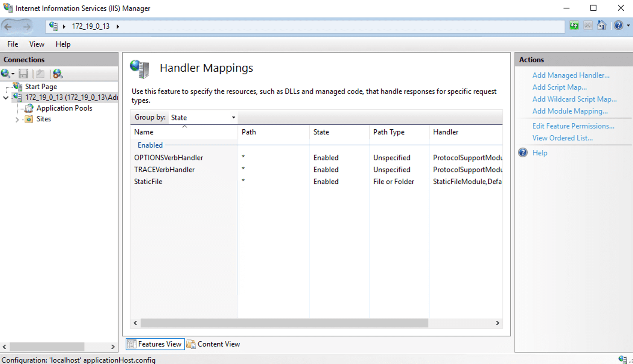Go forward using the forward arrow
Screen dimensions: 633x364
[x=27, y=27]
